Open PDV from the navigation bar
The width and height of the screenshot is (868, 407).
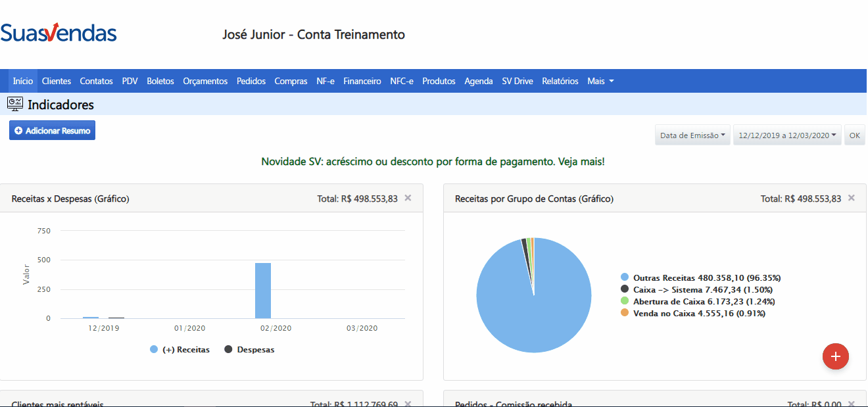pyautogui.click(x=130, y=81)
